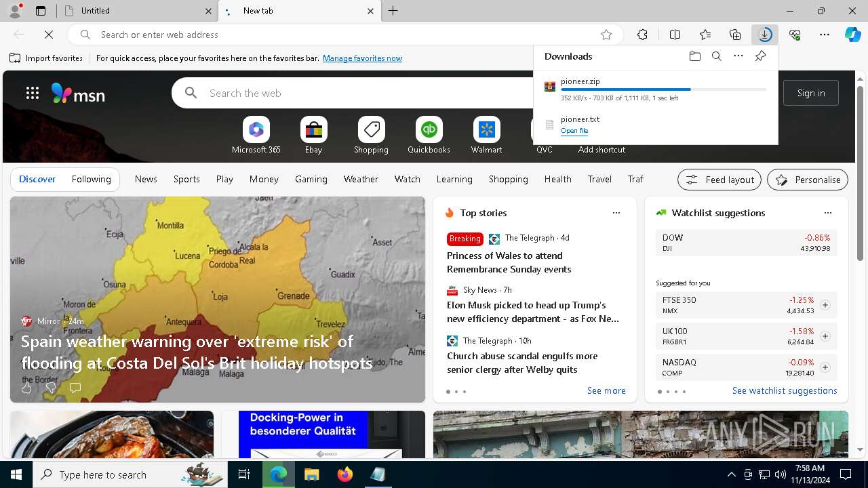Open the Weather category
Screen dimensions: 868x488
point(361,179)
